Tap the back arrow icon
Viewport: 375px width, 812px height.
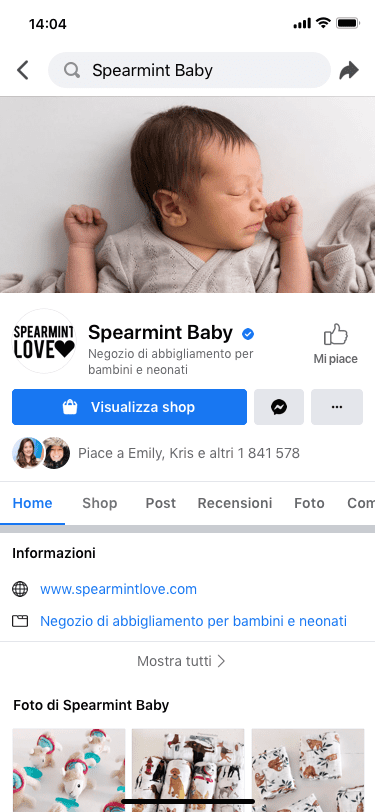click(x=22, y=70)
